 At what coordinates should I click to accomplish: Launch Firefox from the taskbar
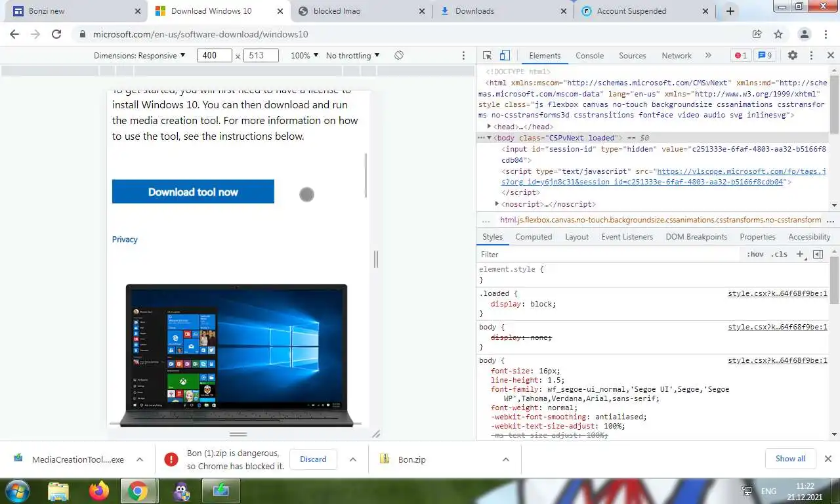pyautogui.click(x=99, y=492)
